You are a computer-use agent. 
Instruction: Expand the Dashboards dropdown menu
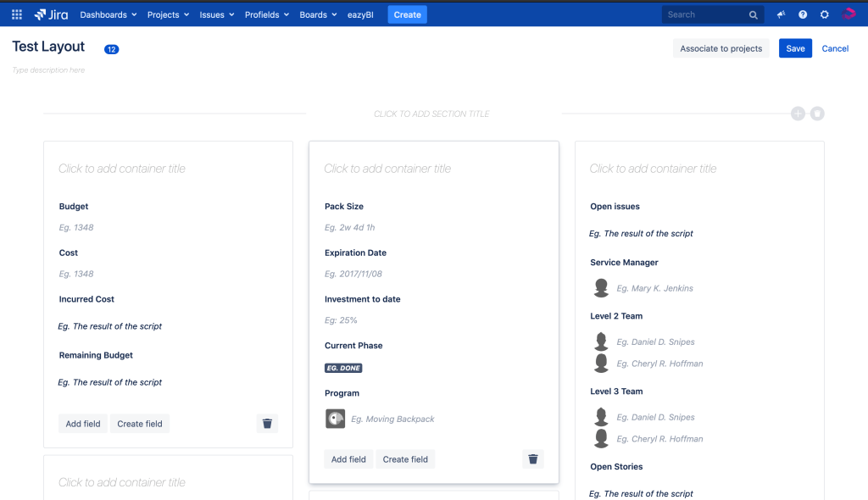tap(108, 14)
